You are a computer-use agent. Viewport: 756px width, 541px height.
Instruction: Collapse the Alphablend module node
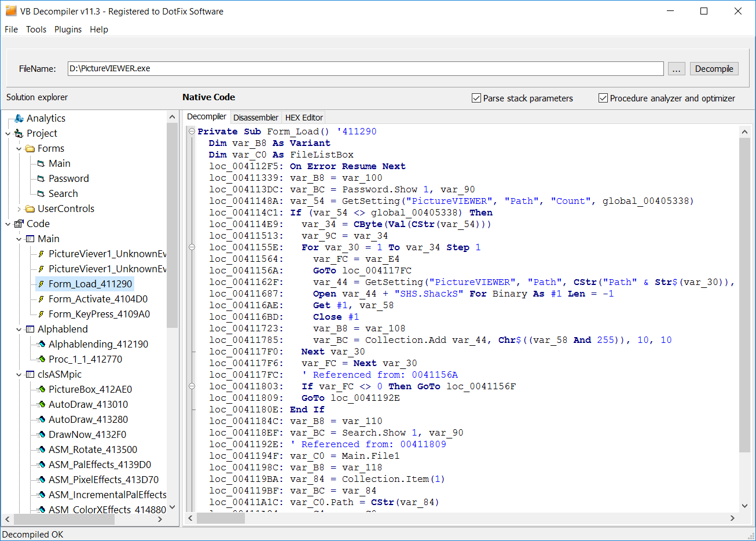(19, 329)
